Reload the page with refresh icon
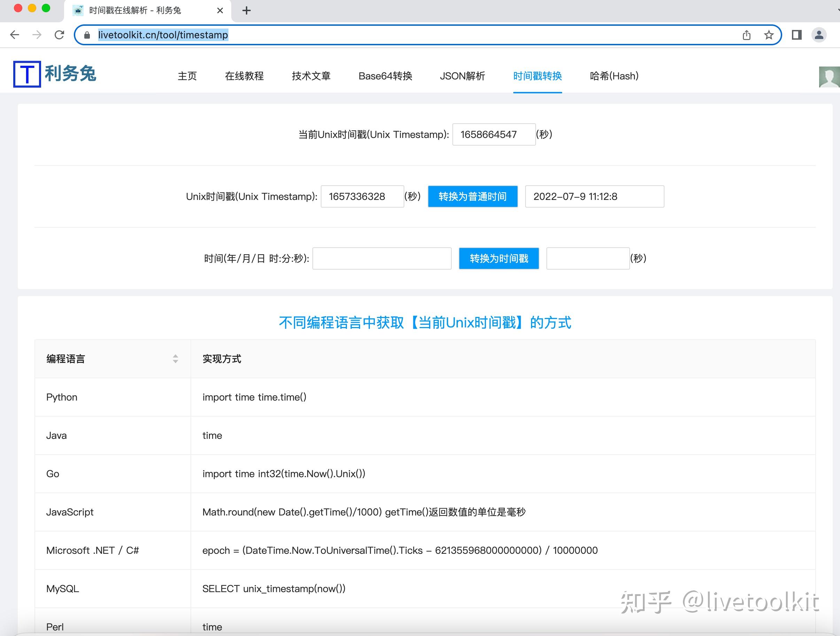Image resolution: width=840 pixels, height=636 pixels. pos(59,35)
